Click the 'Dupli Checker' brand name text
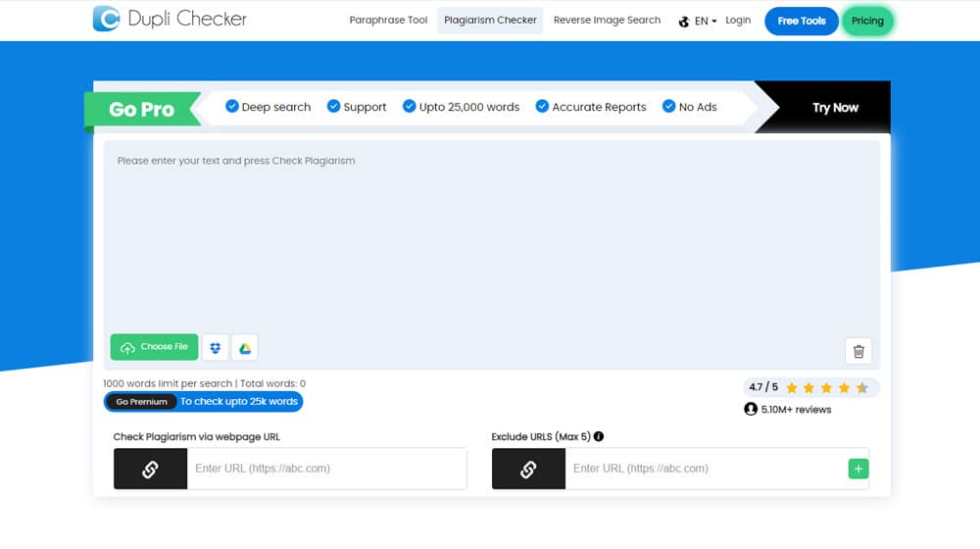This screenshot has width=980, height=549. tap(187, 20)
